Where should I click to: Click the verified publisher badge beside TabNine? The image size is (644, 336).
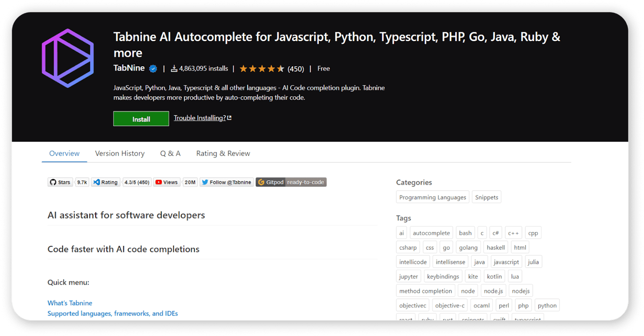(153, 69)
